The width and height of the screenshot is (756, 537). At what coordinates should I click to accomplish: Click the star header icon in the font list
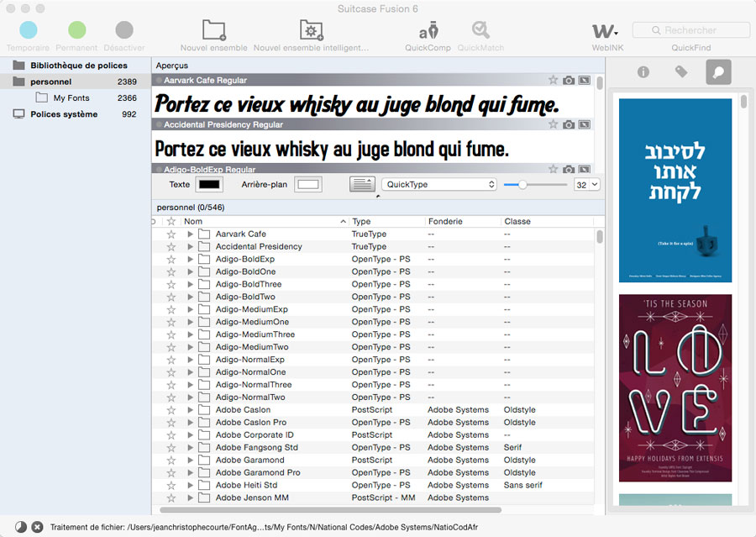click(x=171, y=222)
